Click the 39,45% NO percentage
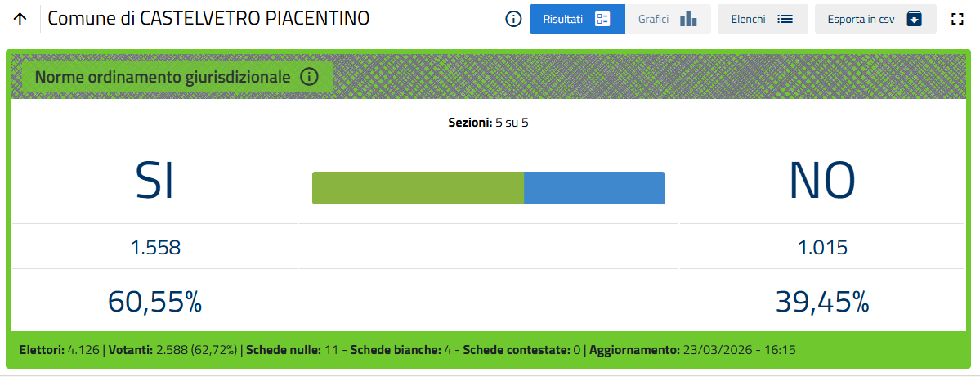 [822, 303]
